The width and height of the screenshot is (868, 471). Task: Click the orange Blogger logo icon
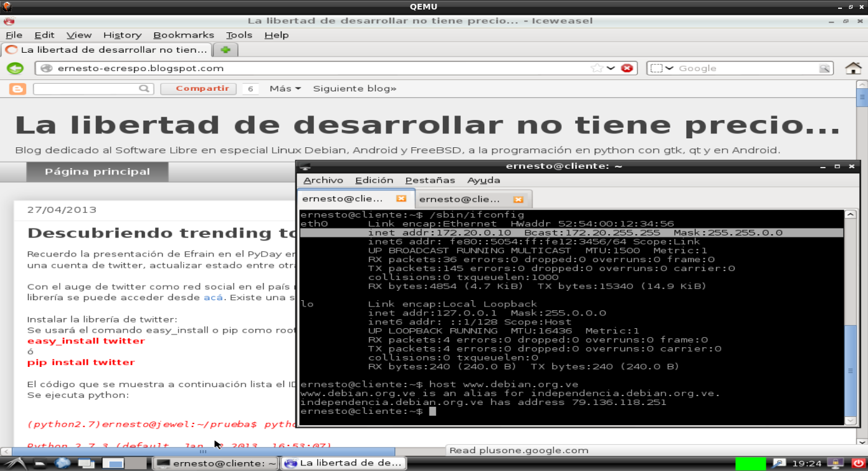pyautogui.click(x=17, y=89)
